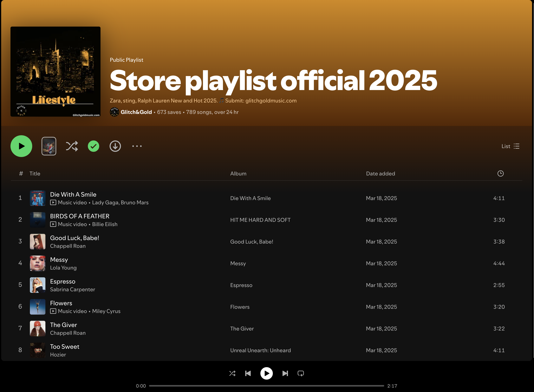Open the List view options dropdown
534x392 pixels.
pos(510,146)
